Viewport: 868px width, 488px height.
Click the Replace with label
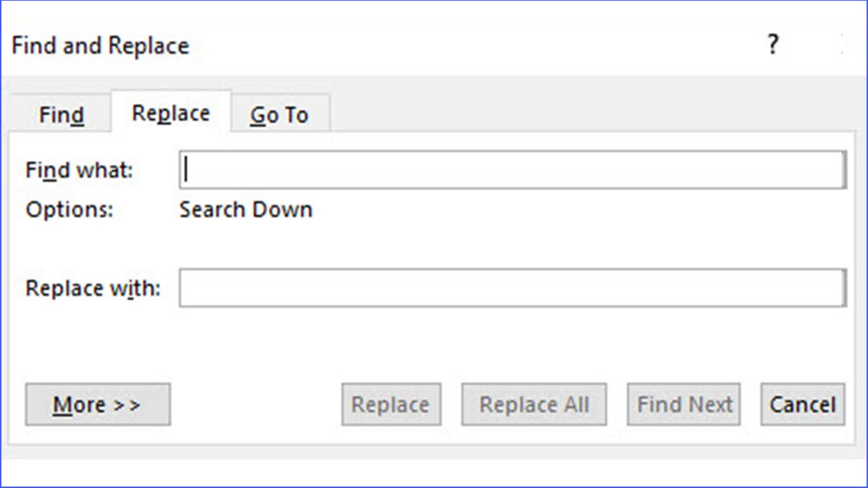click(92, 288)
